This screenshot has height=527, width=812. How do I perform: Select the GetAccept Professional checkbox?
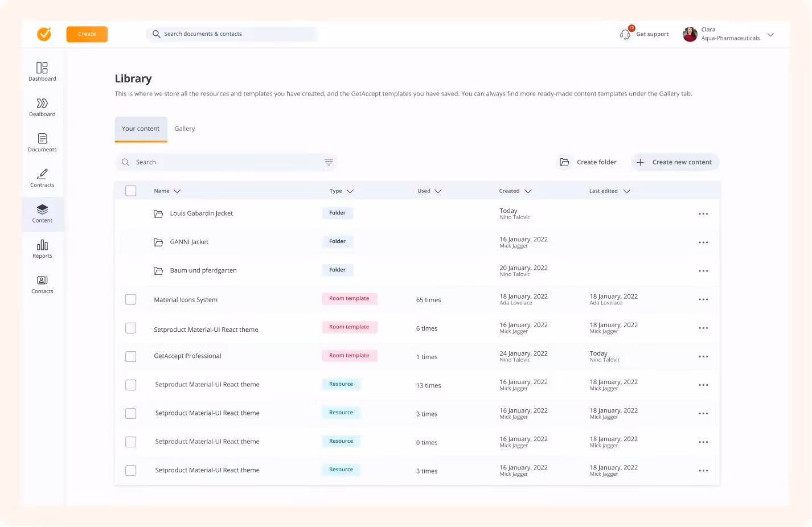[x=130, y=356]
